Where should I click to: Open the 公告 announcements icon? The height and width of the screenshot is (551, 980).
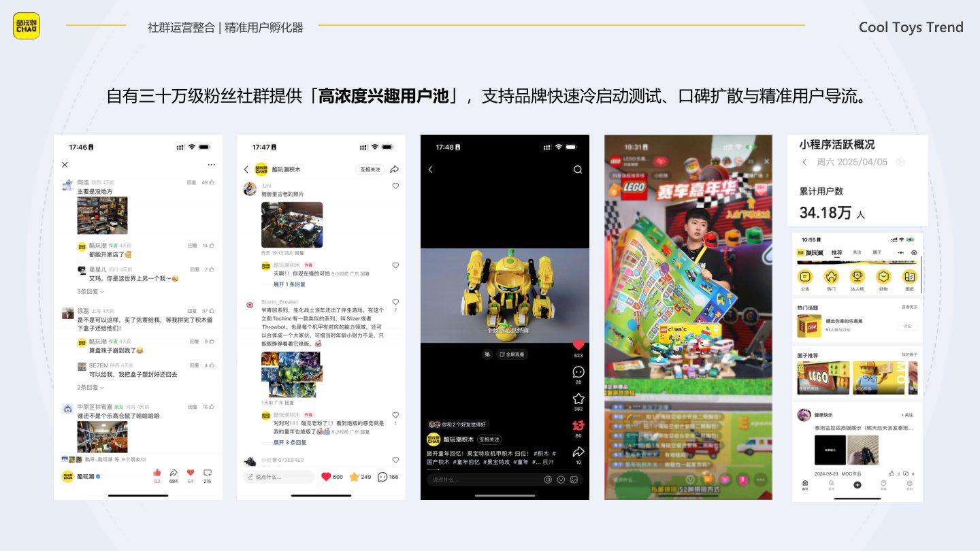pos(805,277)
